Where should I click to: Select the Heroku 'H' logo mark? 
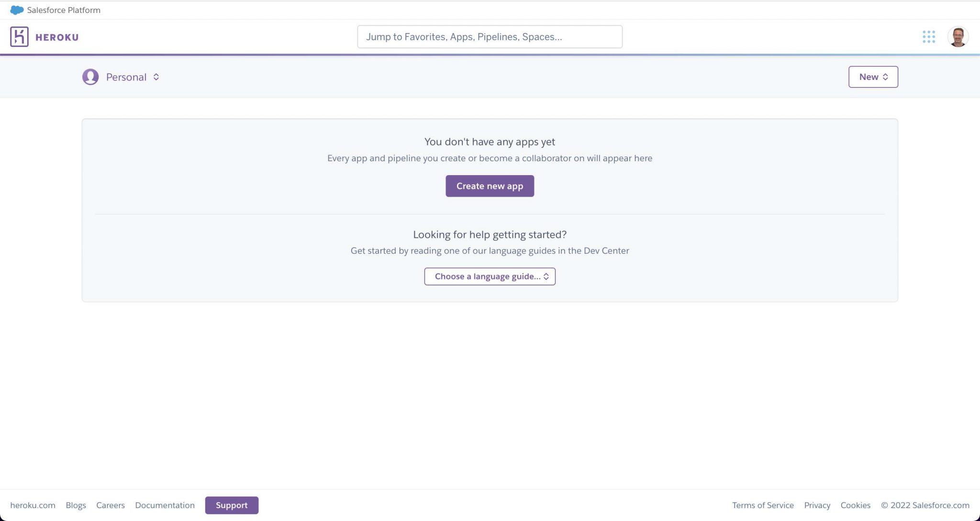tap(20, 37)
